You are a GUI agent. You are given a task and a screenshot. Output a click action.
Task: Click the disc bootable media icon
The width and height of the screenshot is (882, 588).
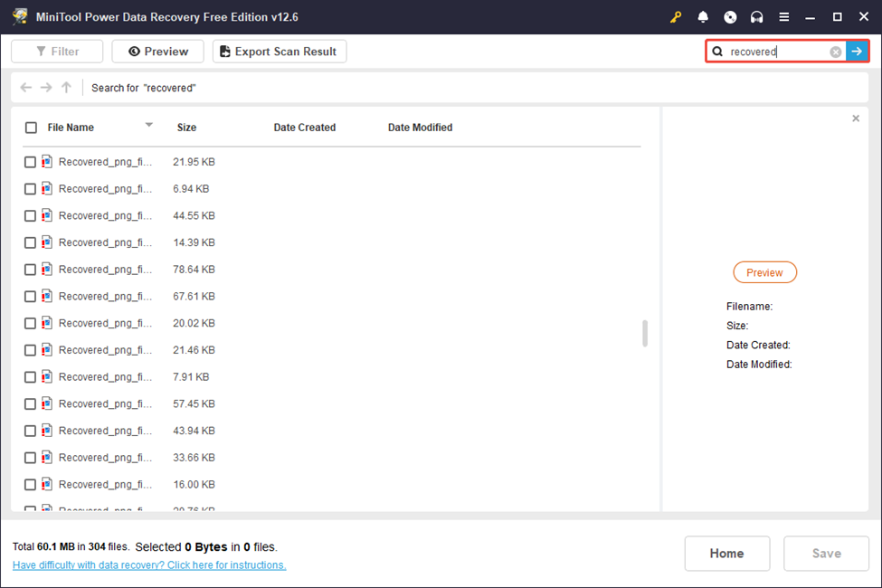coord(729,17)
